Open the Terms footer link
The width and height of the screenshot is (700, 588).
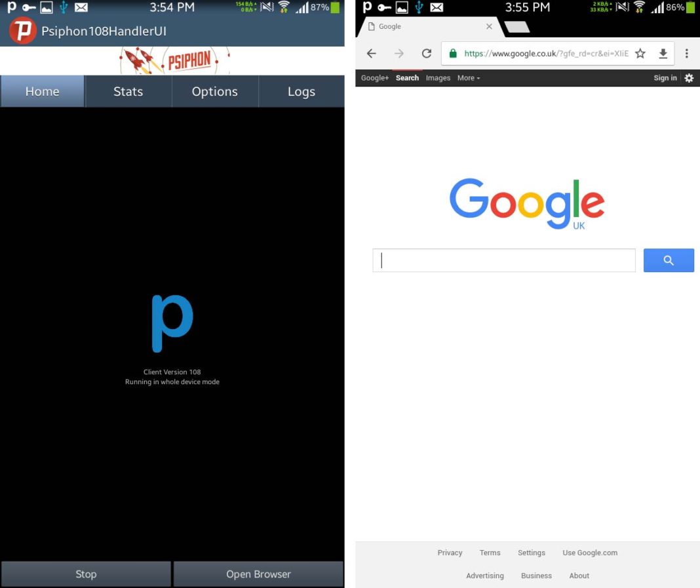[490, 553]
